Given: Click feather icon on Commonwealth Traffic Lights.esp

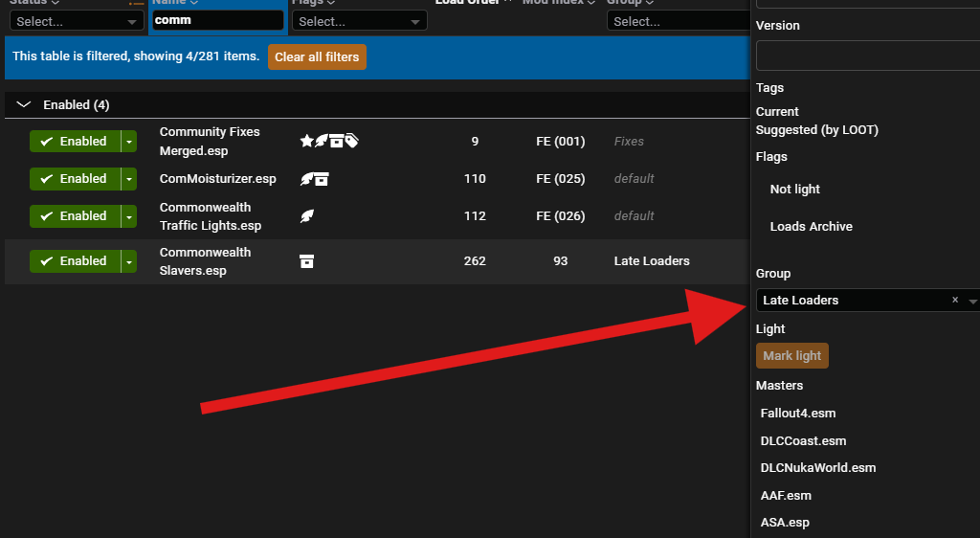Looking at the screenshot, I should [x=307, y=216].
